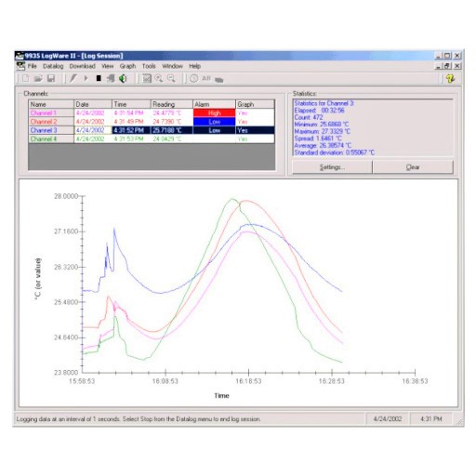The width and height of the screenshot is (476, 476).
Task: Click the yellow help icon
Action: point(450,78)
